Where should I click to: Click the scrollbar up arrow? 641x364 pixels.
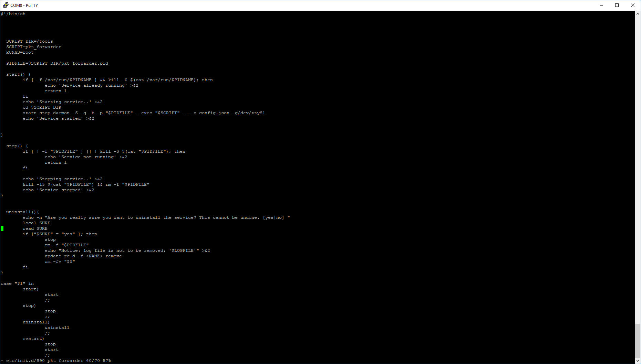(x=638, y=14)
